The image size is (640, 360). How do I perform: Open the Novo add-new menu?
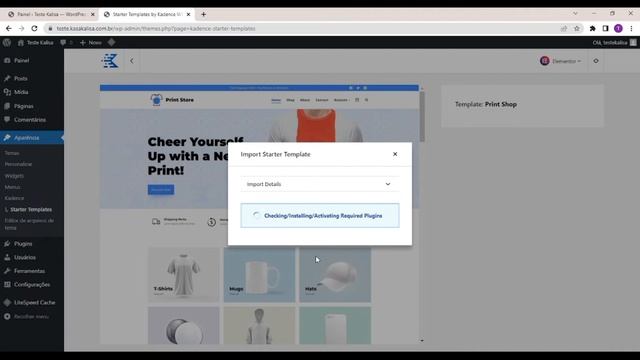(91, 42)
